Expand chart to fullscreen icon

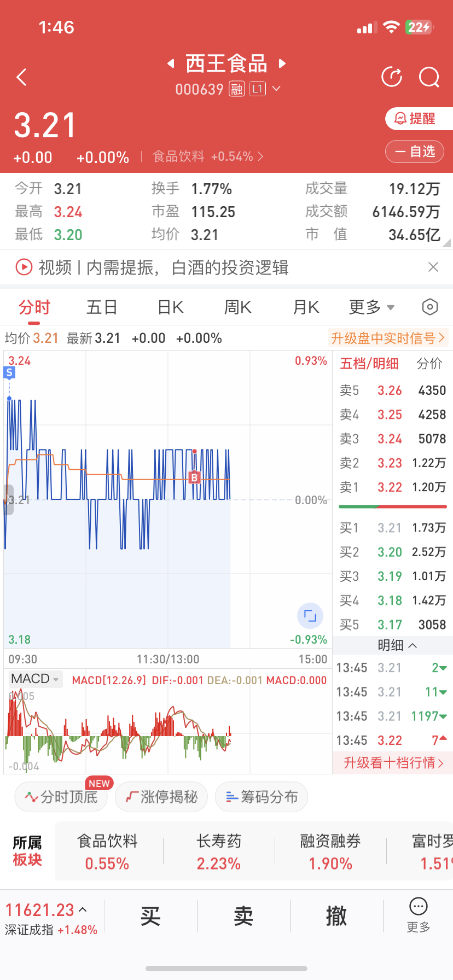coord(310,616)
